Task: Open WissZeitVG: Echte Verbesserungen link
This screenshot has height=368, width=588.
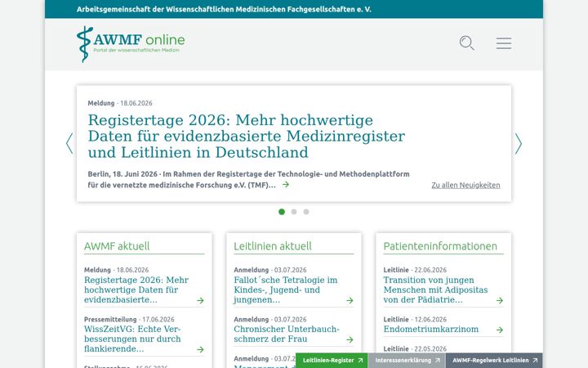Action: click(132, 339)
